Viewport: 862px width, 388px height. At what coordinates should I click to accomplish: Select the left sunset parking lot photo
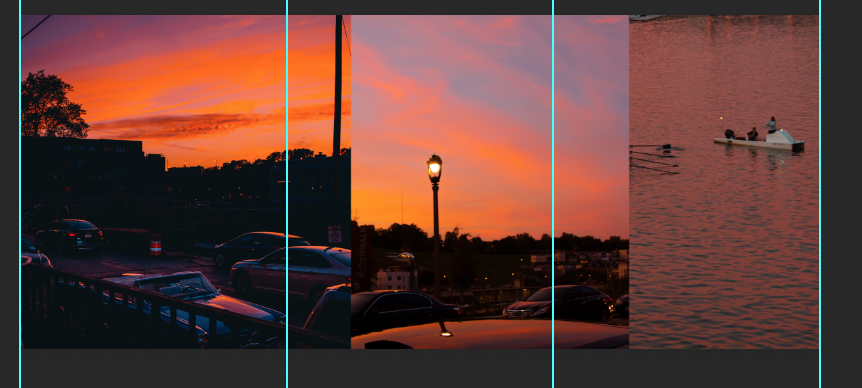(x=186, y=181)
